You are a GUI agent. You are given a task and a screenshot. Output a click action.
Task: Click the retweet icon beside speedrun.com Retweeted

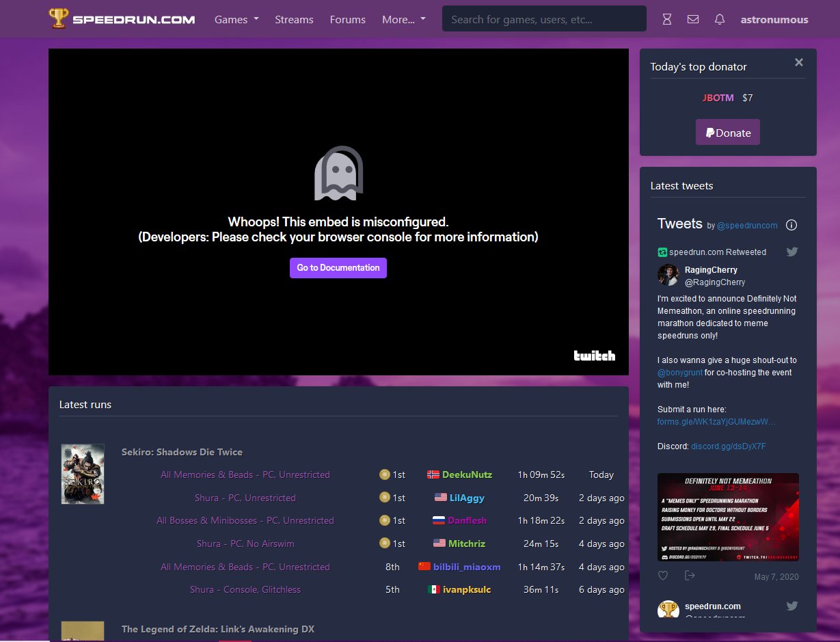(662, 252)
